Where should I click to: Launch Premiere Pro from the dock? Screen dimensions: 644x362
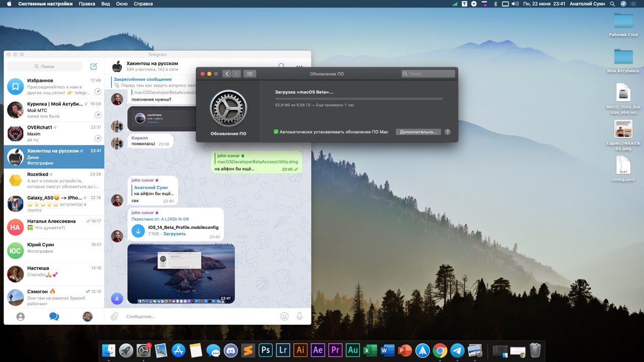[x=335, y=350]
